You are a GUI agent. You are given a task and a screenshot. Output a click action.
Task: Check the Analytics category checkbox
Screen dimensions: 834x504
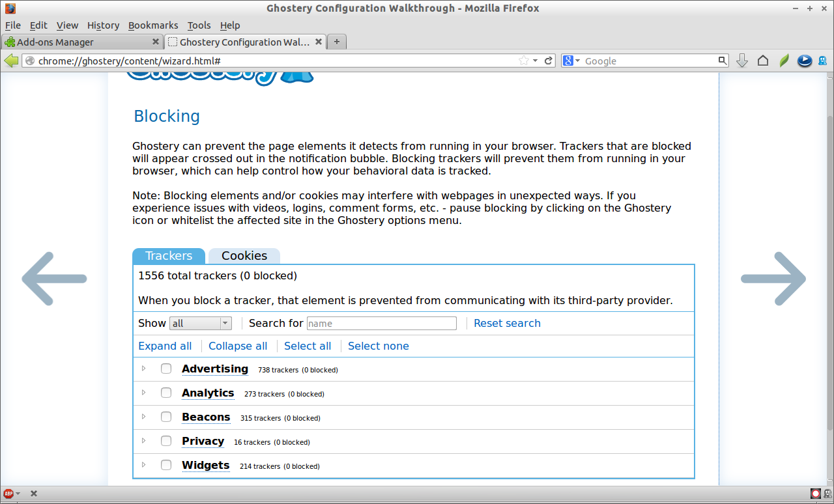(166, 393)
